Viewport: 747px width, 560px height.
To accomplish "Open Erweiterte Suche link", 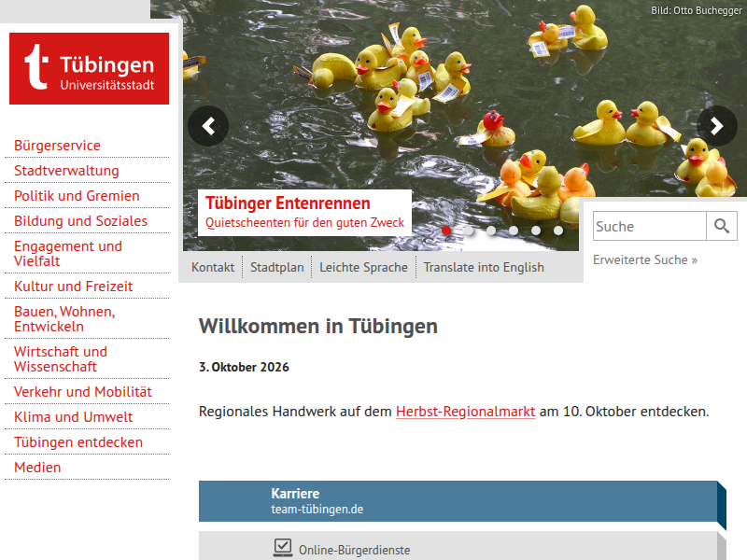I will pyautogui.click(x=645, y=259).
